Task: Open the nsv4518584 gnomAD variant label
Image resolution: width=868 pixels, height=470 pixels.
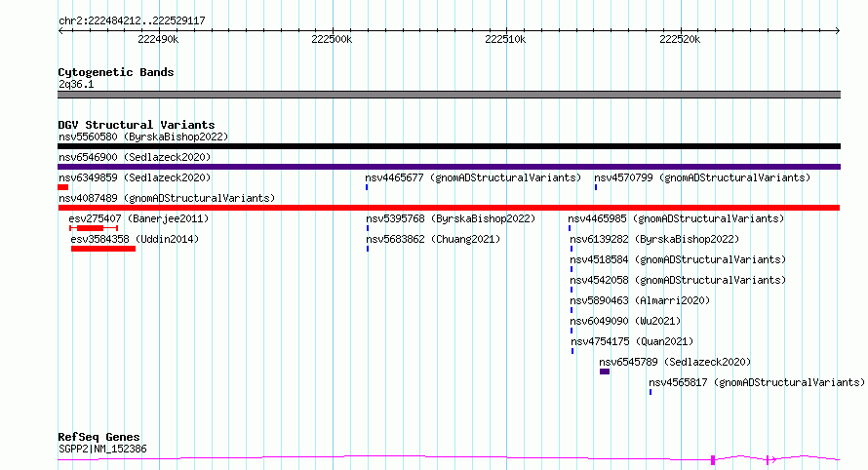Action: [678, 259]
